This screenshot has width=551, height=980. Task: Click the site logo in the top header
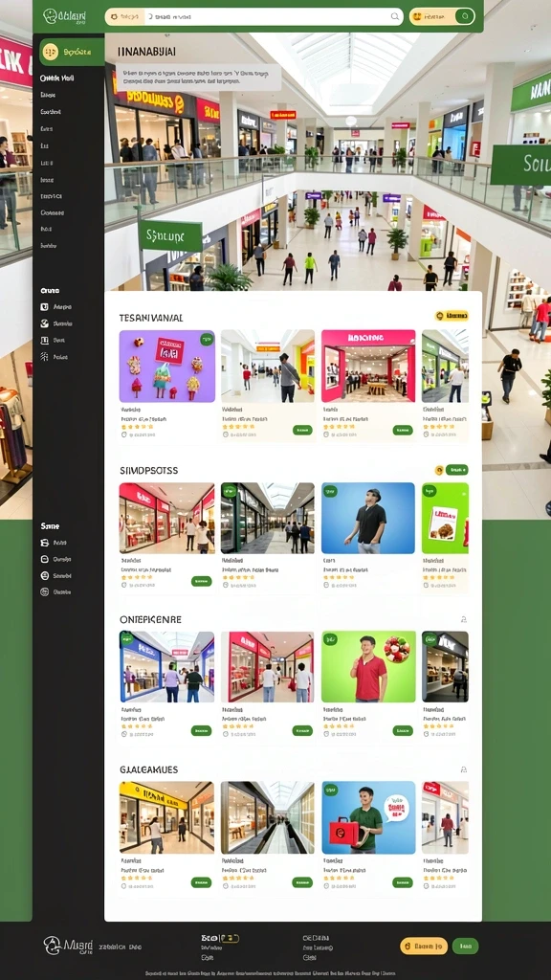pos(64,16)
